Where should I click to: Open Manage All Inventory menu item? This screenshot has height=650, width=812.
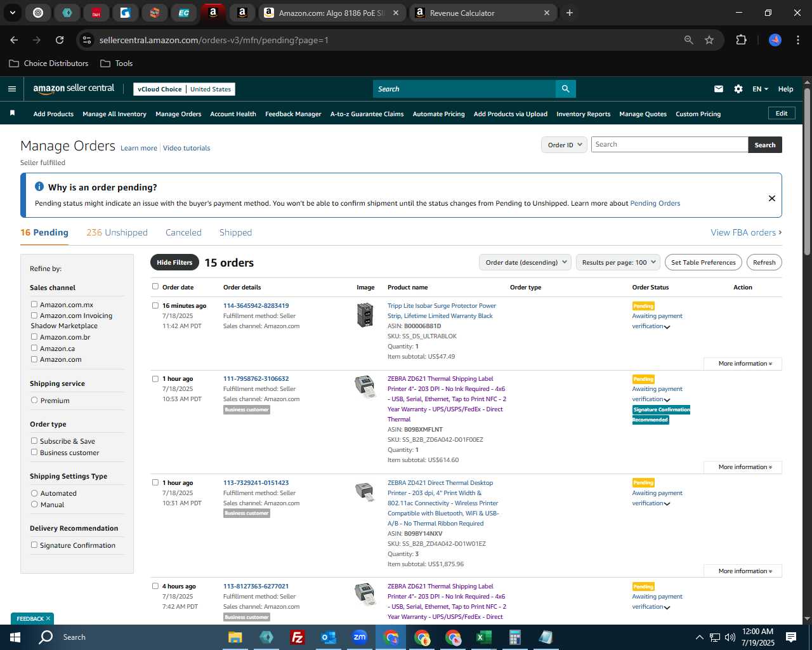click(x=114, y=114)
